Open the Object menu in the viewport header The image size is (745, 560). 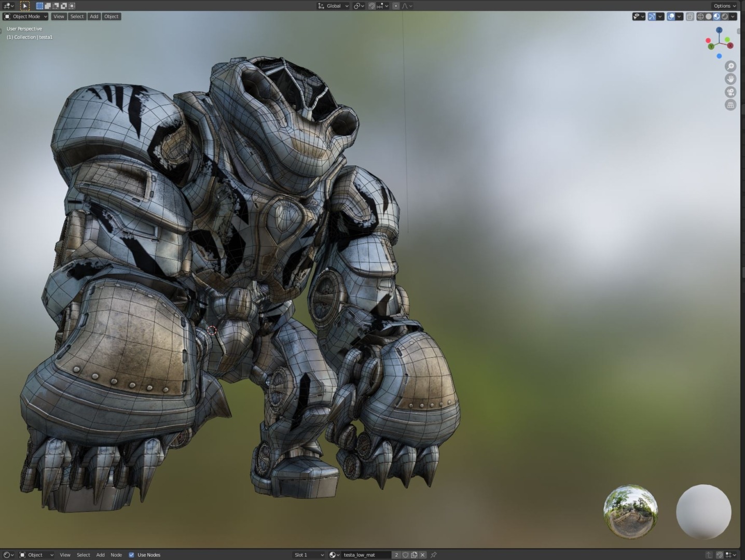coord(111,17)
